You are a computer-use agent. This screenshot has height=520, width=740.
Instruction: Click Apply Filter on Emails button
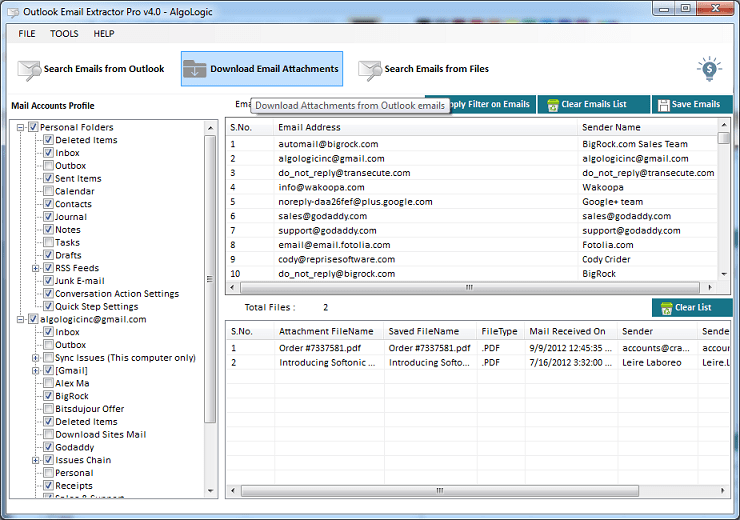point(491,104)
